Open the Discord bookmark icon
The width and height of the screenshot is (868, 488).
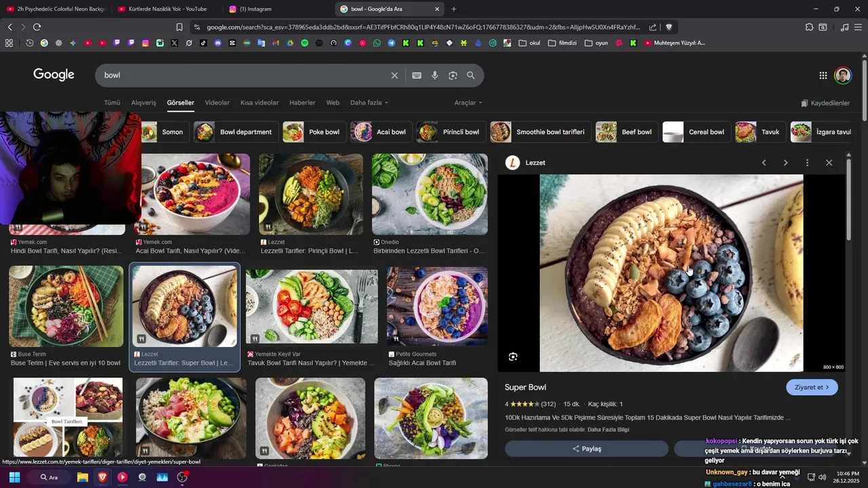click(218, 43)
